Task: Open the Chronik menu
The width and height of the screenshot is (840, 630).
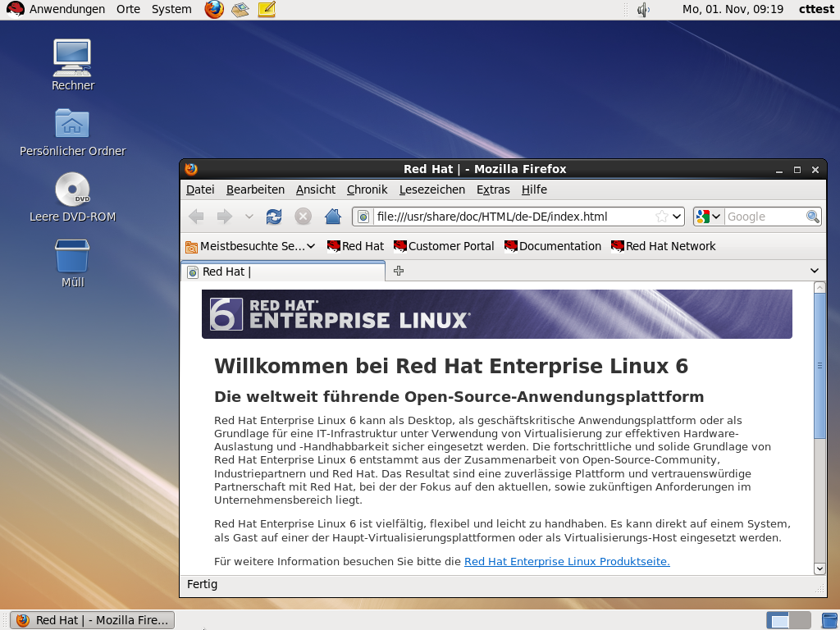Action: tap(367, 189)
